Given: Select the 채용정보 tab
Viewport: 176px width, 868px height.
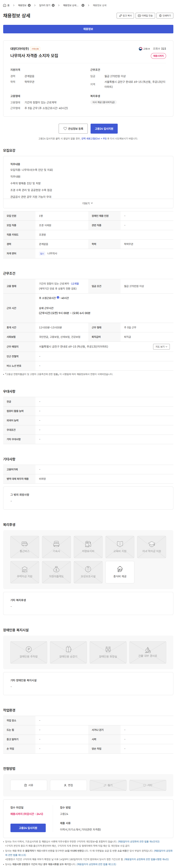Looking at the screenshot, I should coord(88,29).
